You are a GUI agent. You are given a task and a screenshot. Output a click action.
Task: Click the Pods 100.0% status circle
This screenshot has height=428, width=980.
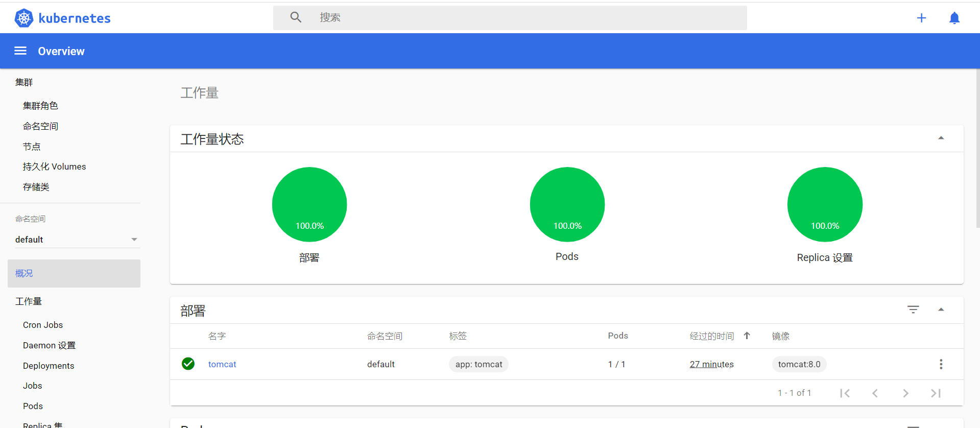pos(567,204)
